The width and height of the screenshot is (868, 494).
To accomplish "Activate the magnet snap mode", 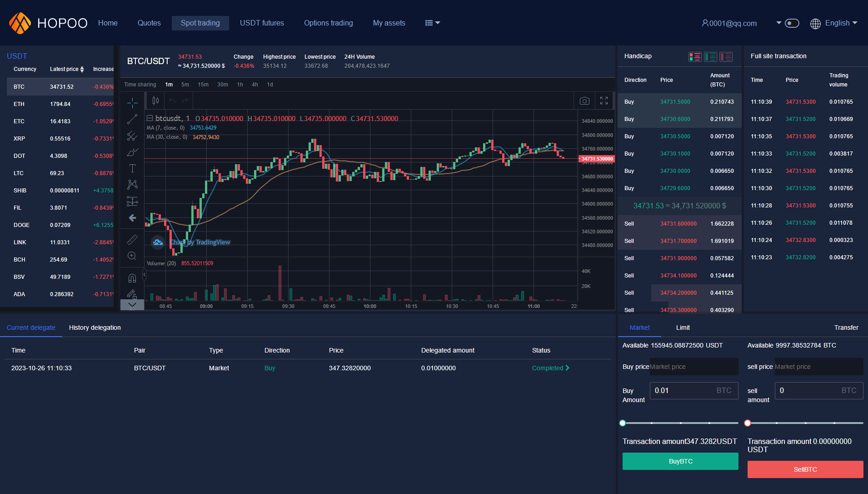I will pyautogui.click(x=132, y=278).
